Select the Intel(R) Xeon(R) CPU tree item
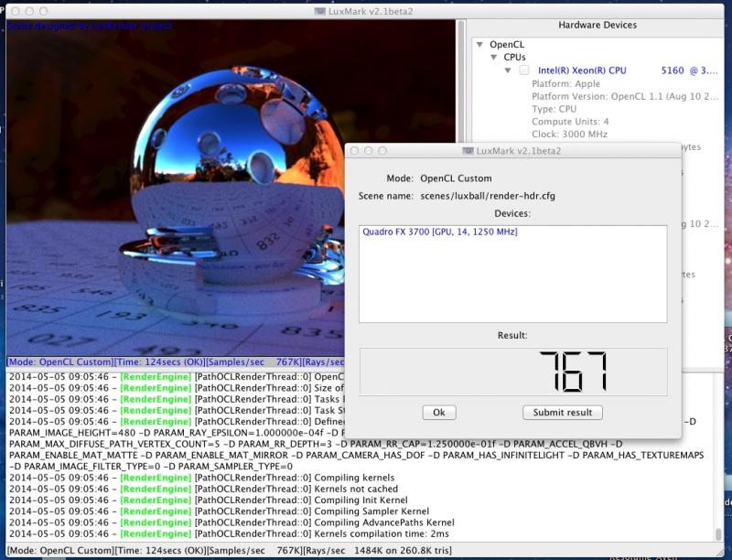The image size is (732, 560). (582, 70)
